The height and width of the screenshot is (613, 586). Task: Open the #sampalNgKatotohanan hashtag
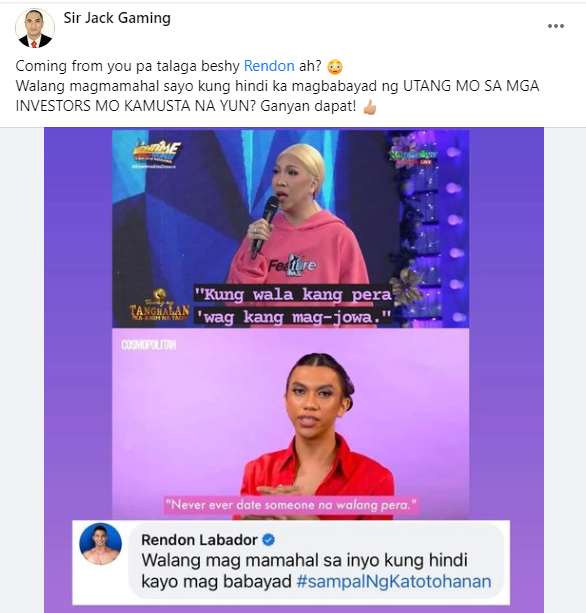(x=394, y=581)
